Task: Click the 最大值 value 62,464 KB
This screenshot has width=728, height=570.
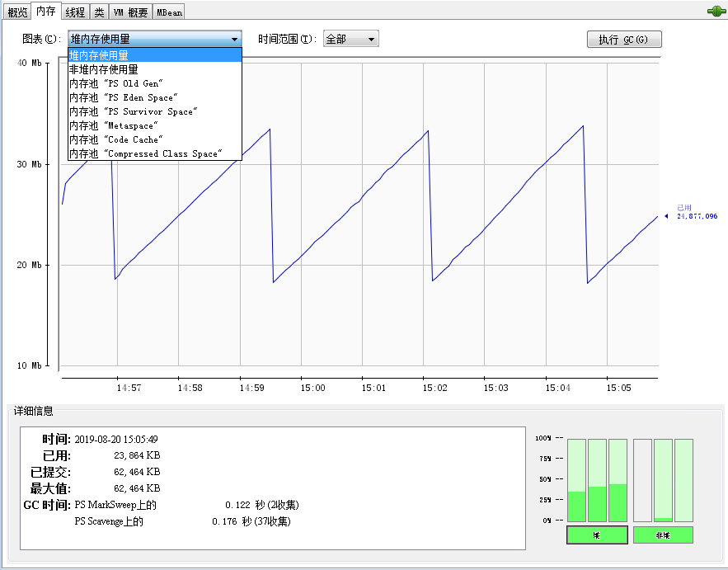Action: click(137, 488)
